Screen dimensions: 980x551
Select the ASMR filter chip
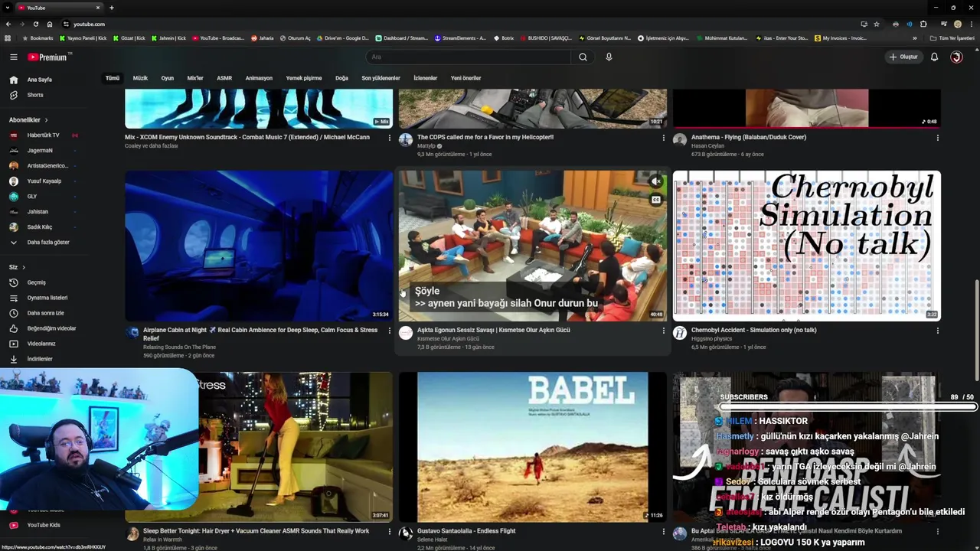224,78
